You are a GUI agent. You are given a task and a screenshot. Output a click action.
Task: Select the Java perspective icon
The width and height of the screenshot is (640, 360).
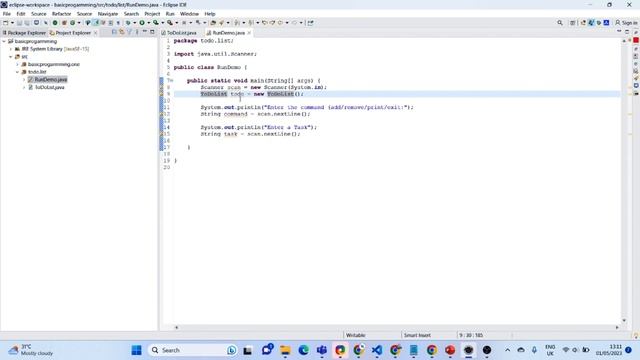591,23
